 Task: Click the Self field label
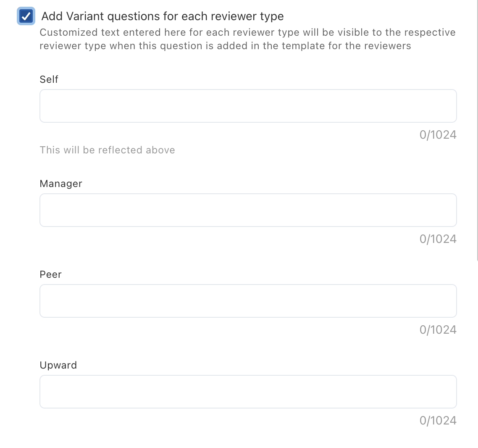49,79
